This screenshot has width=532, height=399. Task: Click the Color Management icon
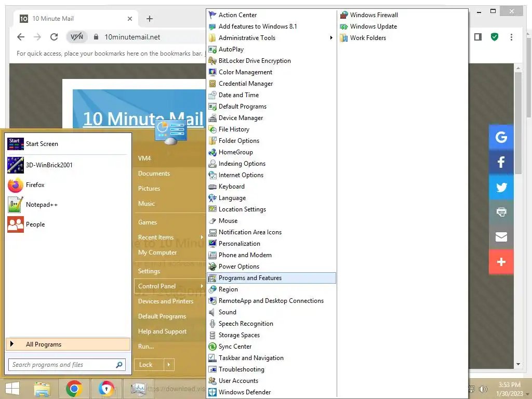(x=212, y=72)
